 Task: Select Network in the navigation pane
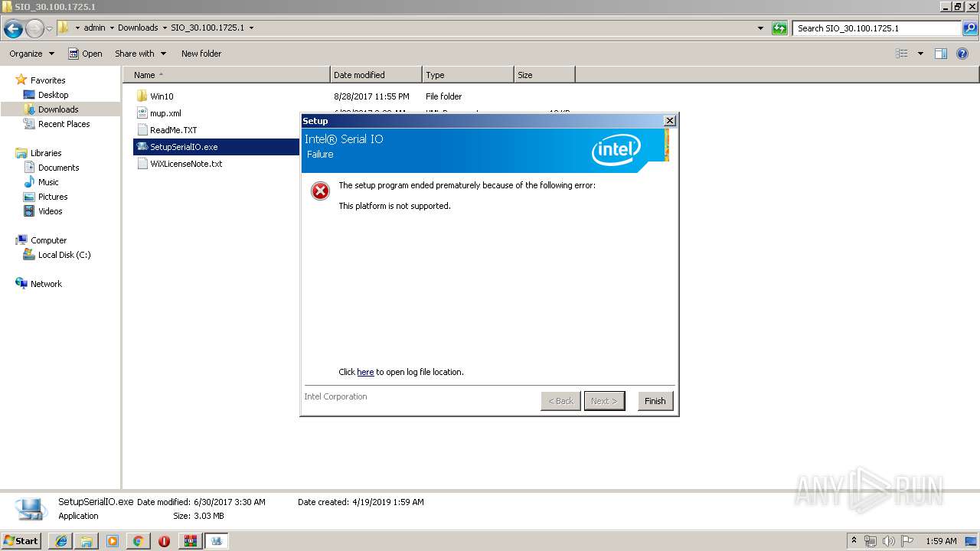(46, 284)
